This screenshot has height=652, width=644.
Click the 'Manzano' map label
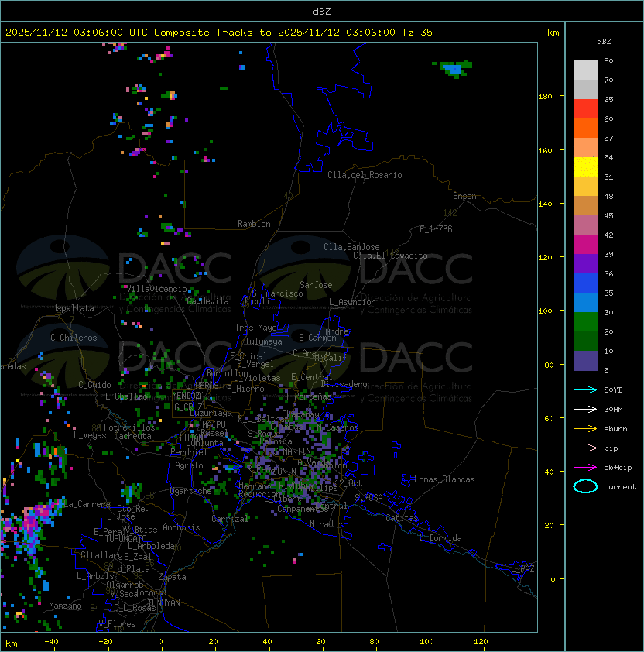pyautogui.click(x=65, y=606)
